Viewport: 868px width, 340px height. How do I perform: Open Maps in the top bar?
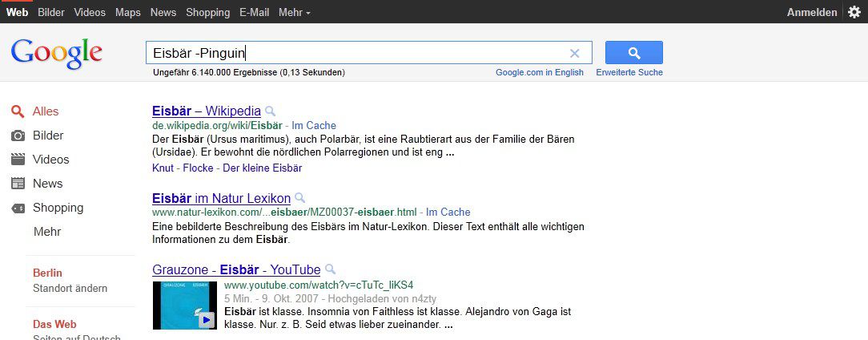(x=128, y=12)
